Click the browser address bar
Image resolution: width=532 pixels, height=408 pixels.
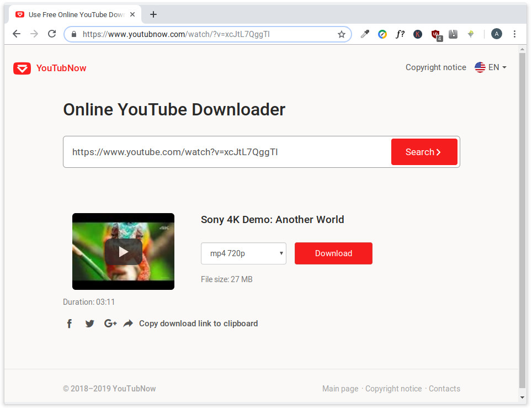pos(208,34)
